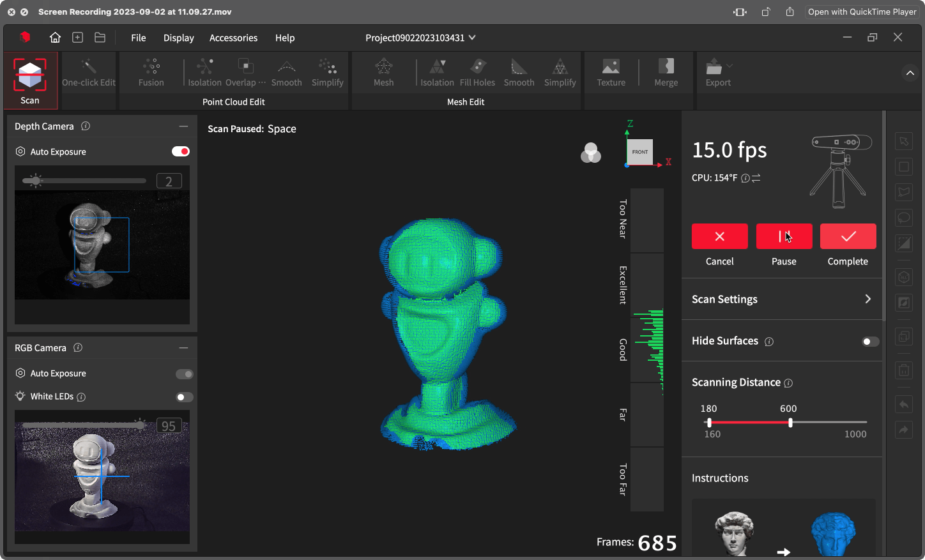Image resolution: width=925 pixels, height=560 pixels.
Task: Open the Display menu
Action: point(178,38)
